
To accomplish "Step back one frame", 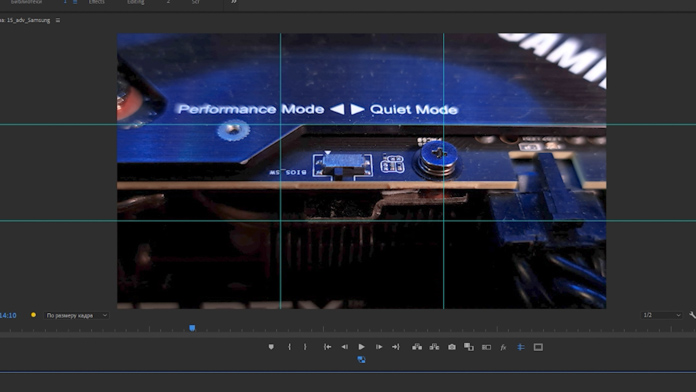I will tap(344, 347).
